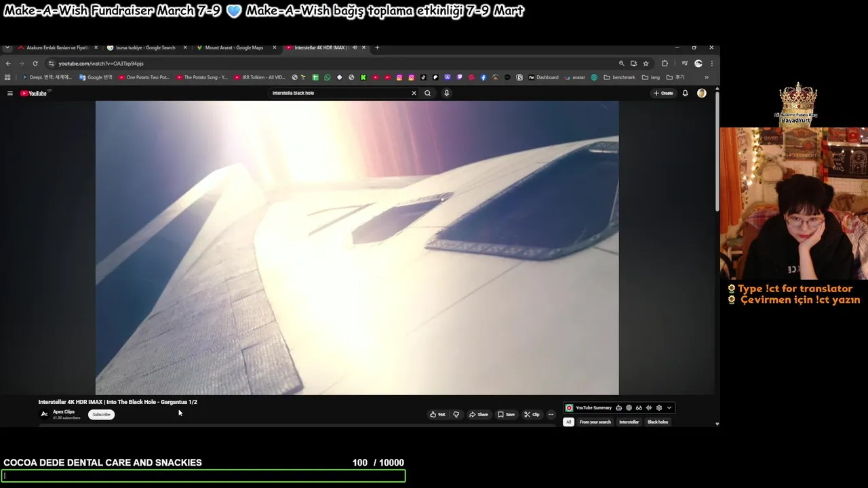This screenshot has width=868, height=488.
Task: Open the DeepL bookmark
Action: point(47,77)
